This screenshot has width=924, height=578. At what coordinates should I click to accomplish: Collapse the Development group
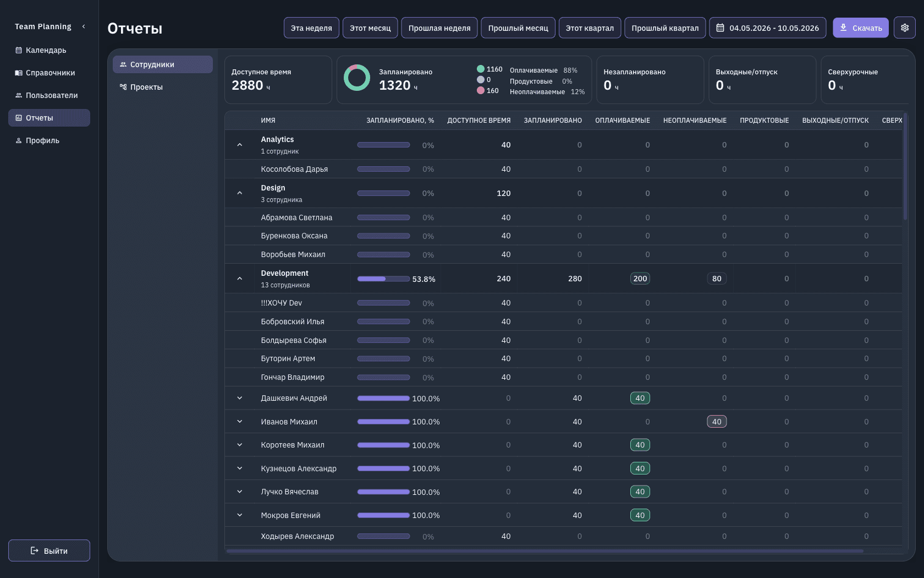pyautogui.click(x=240, y=279)
